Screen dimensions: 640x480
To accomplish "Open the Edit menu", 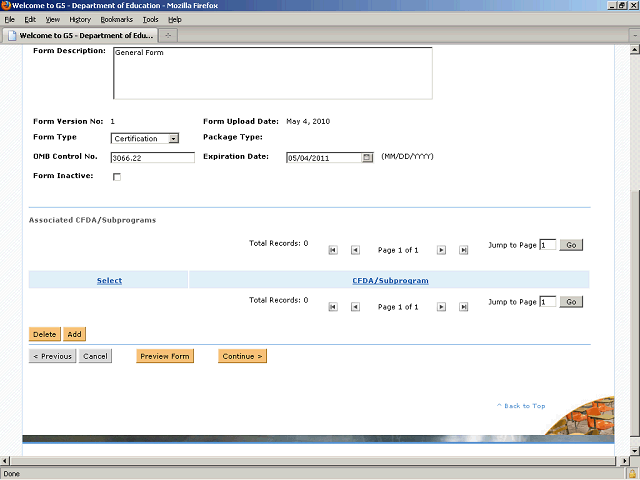I will point(30,20).
